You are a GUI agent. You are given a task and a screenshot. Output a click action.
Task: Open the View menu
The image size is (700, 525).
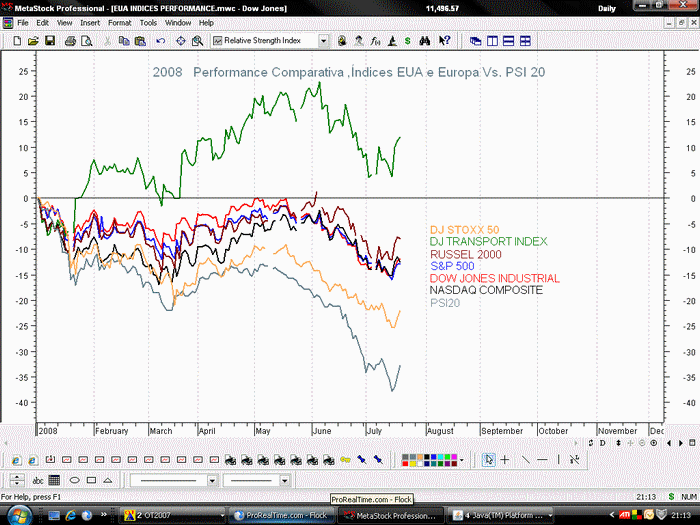(x=64, y=23)
